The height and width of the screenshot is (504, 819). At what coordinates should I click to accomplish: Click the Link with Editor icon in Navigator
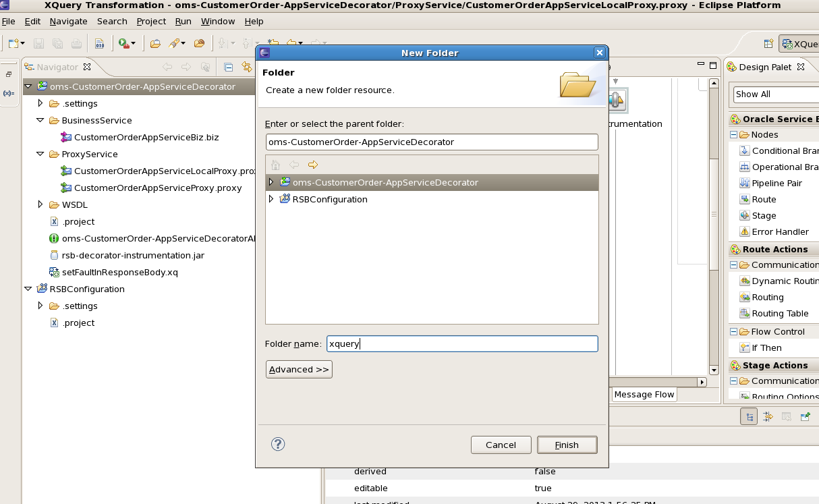tap(247, 67)
